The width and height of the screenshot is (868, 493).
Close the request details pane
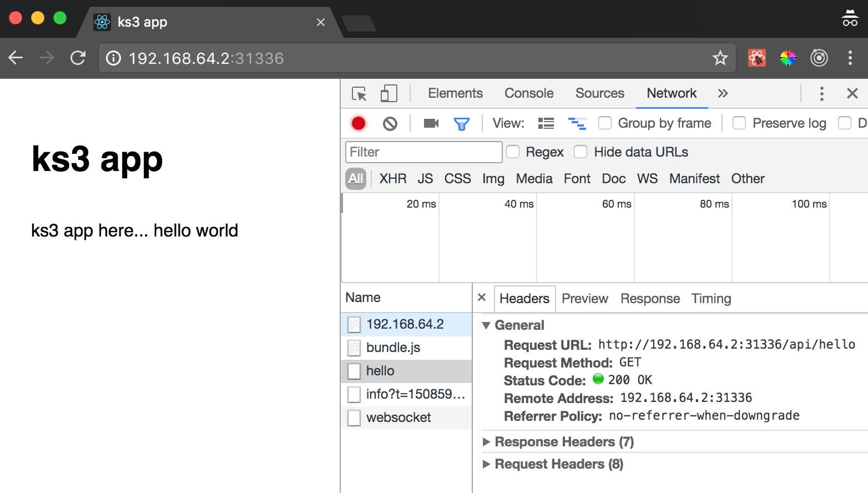tap(482, 297)
